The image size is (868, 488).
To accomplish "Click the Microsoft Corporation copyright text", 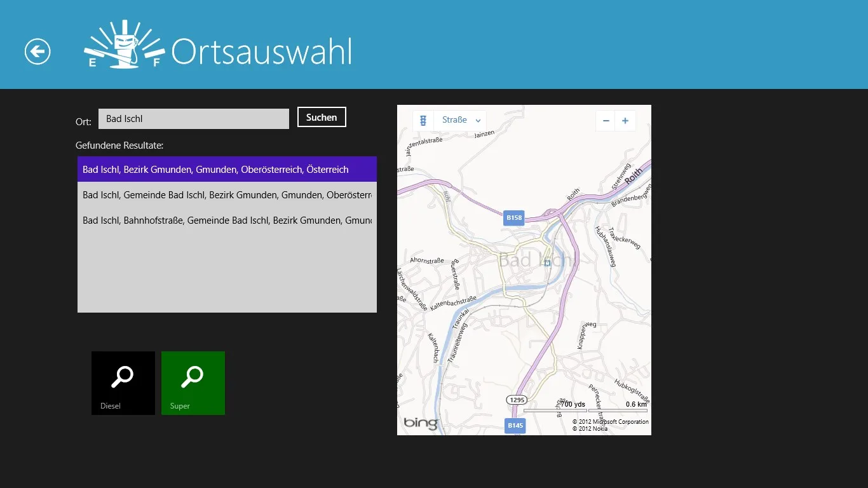I will coord(611,421).
